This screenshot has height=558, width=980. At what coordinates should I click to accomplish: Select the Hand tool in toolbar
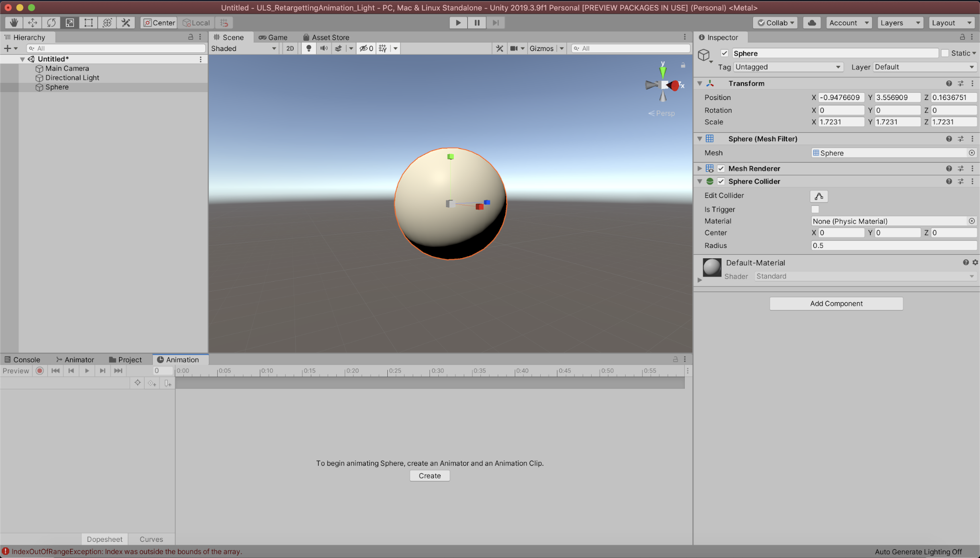point(14,23)
